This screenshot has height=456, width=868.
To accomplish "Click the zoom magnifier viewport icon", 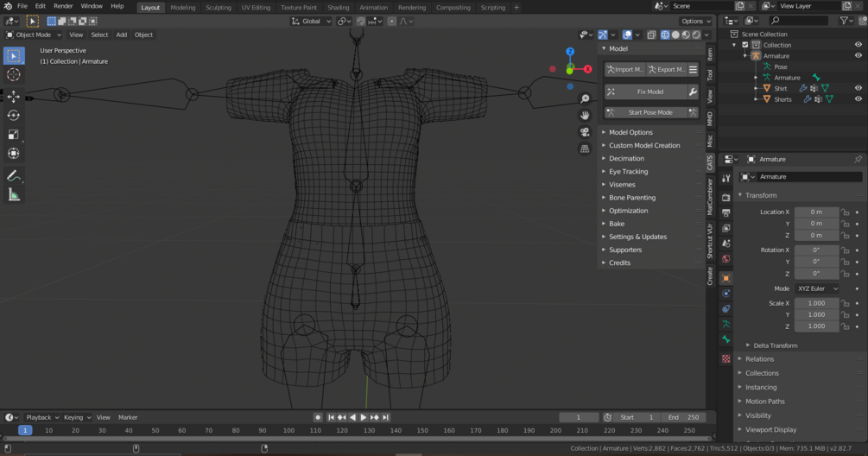I will pyautogui.click(x=585, y=98).
